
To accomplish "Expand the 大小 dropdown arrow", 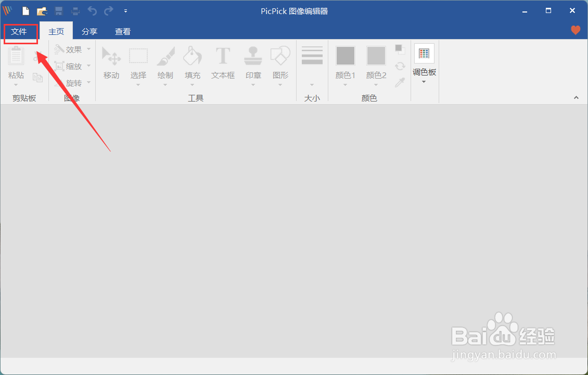I will pos(312,85).
